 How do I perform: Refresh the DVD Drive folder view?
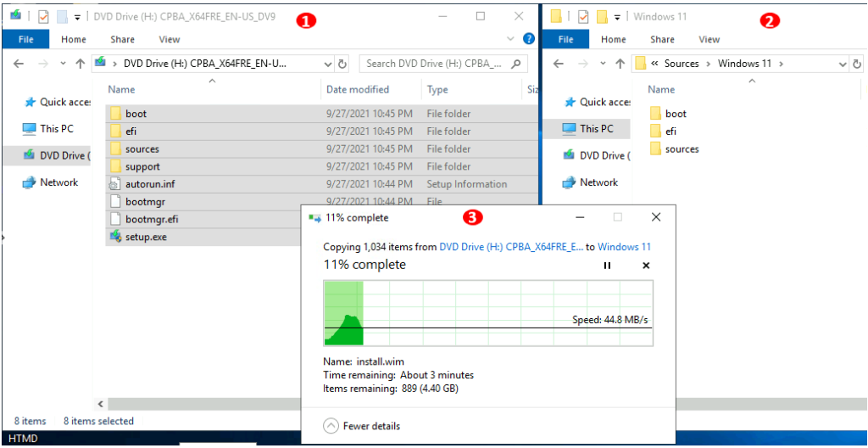click(342, 64)
